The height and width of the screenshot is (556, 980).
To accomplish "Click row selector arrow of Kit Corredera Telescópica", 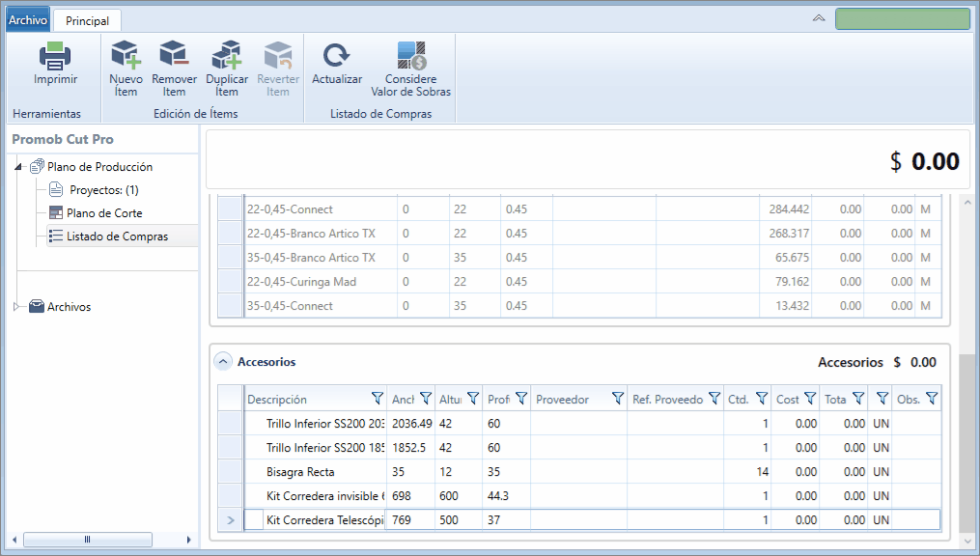I will (x=230, y=519).
